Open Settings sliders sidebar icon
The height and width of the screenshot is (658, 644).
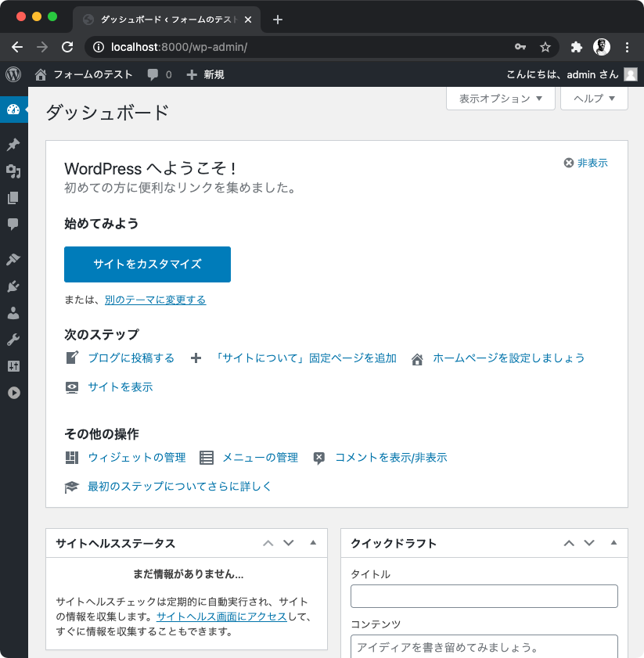point(13,366)
